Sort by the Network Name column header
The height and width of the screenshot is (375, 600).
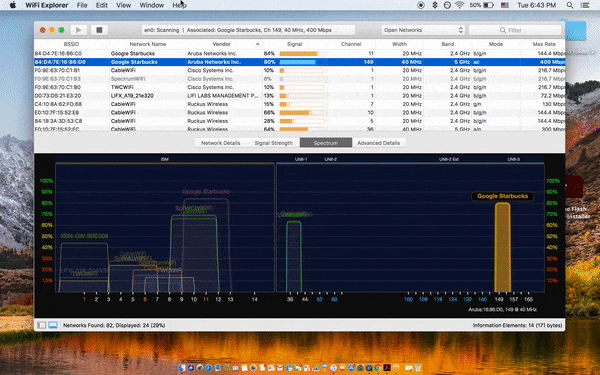(x=147, y=44)
